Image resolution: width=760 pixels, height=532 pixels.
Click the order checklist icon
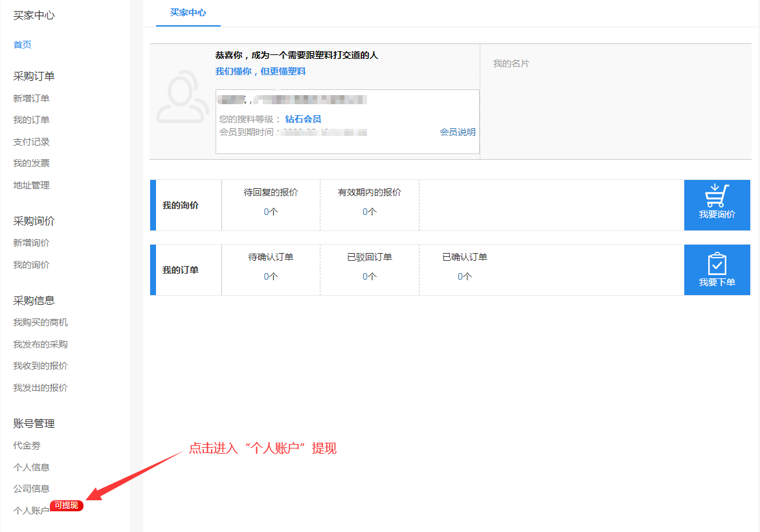(x=716, y=262)
